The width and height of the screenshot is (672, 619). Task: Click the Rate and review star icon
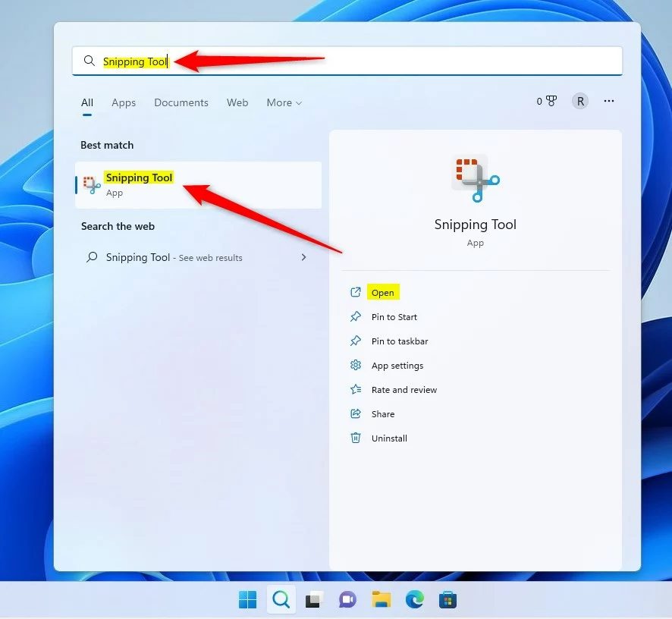tap(356, 389)
